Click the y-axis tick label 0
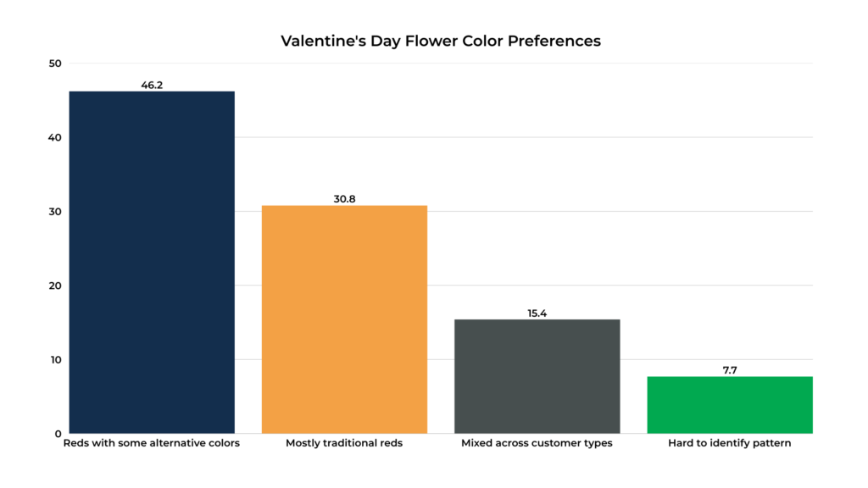 [x=58, y=434]
